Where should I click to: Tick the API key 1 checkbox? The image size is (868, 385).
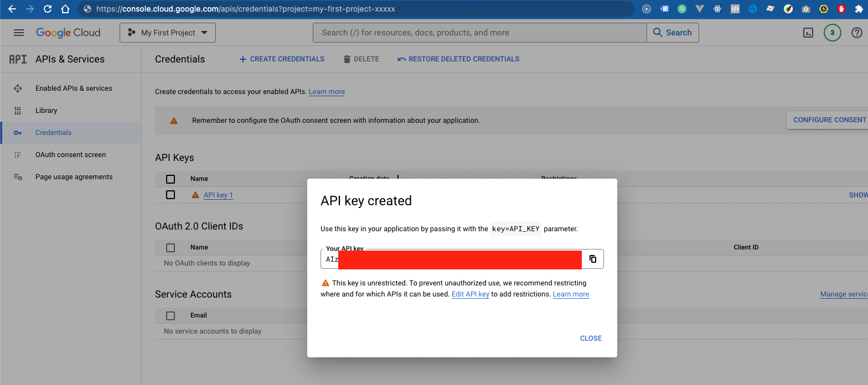tap(170, 195)
